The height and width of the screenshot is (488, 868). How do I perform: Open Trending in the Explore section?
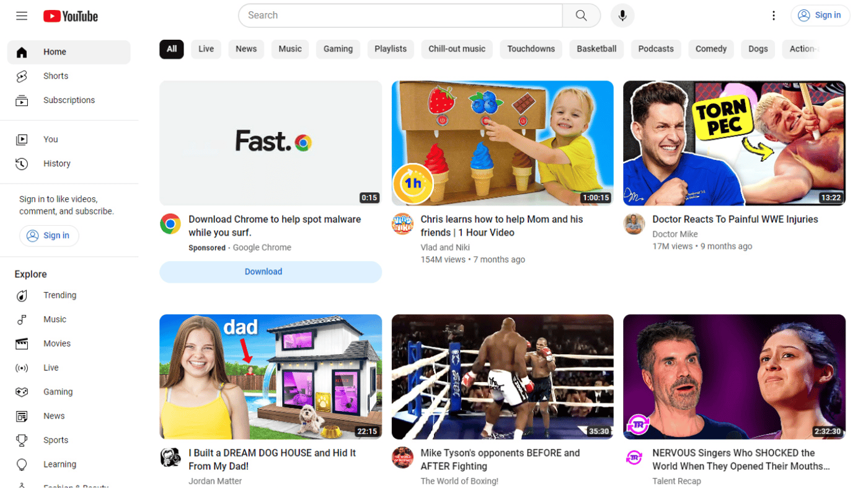tap(60, 295)
